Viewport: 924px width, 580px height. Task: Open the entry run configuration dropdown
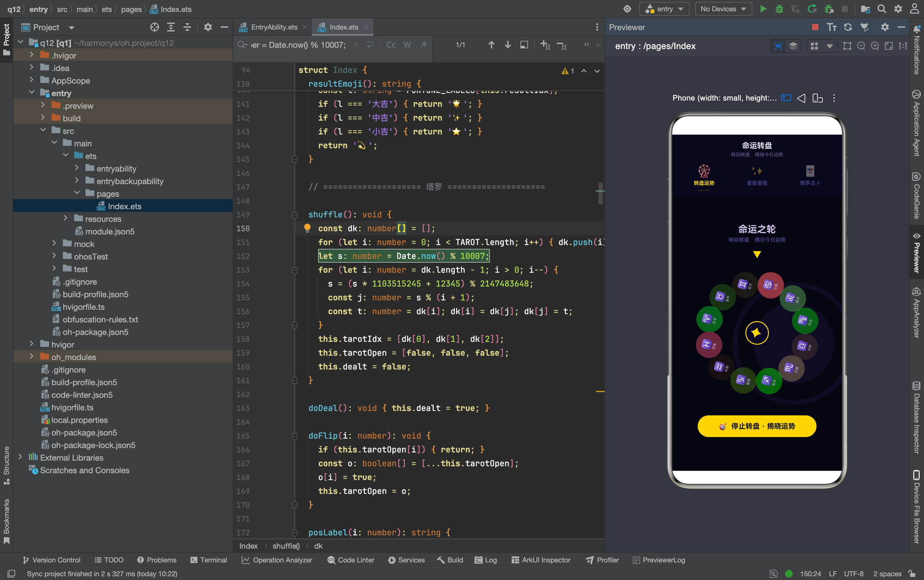665,9
